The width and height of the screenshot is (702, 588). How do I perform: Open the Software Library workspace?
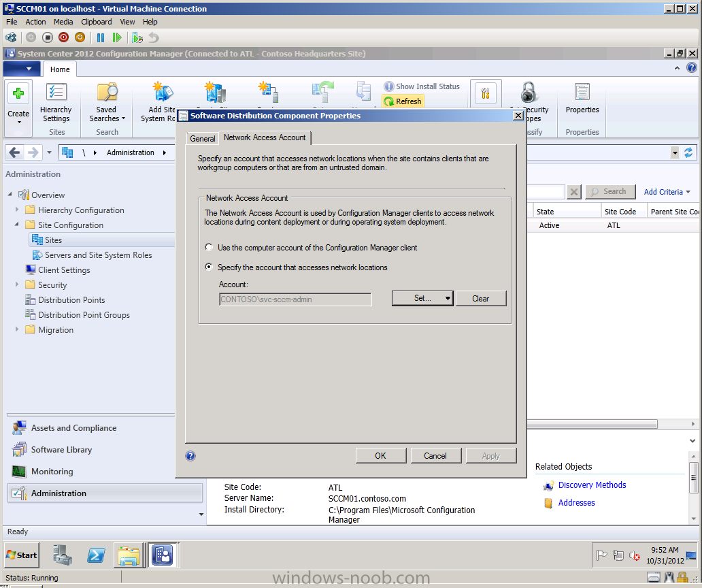(61, 450)
